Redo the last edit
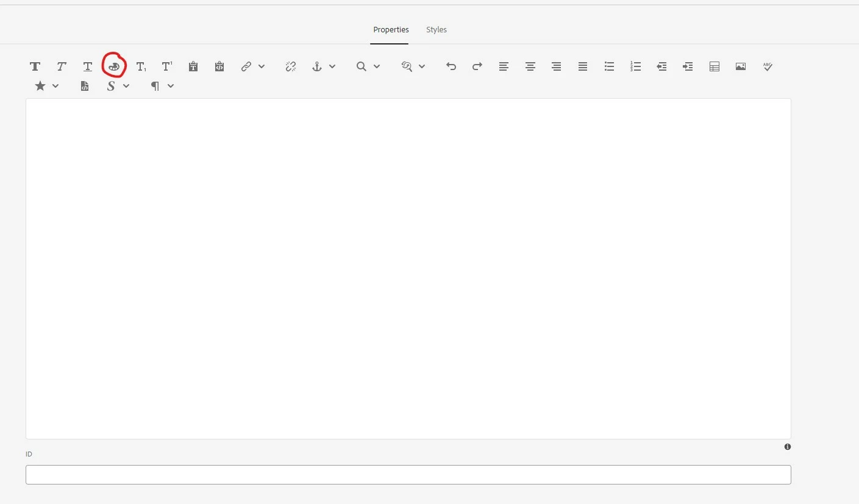This screenshot has height=504, width=859. pyautogui.click(x=477, y=66)
